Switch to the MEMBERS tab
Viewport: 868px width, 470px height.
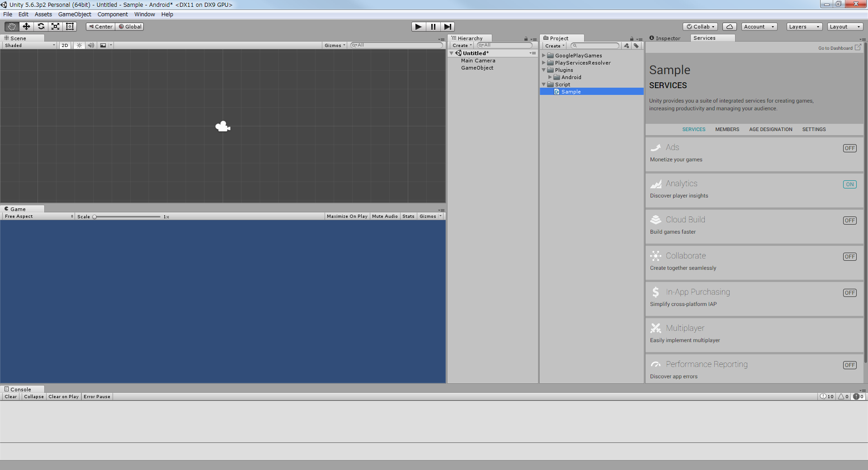727,129
